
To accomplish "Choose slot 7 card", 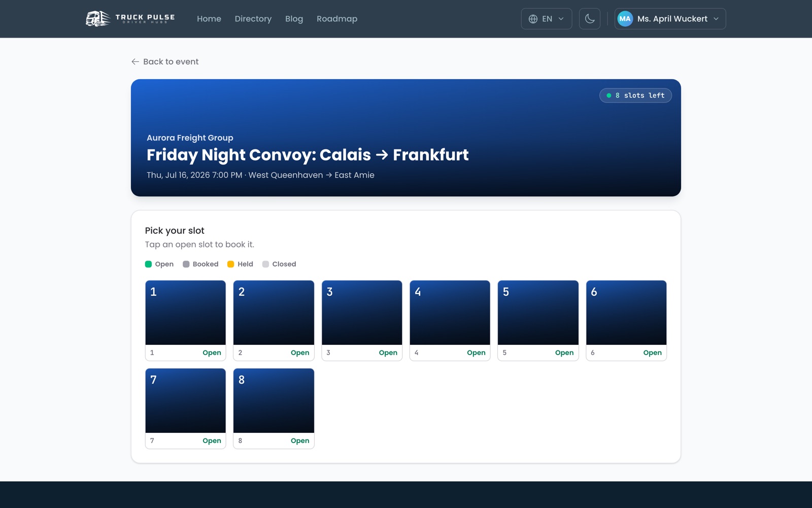I will [x=186, y=408].
